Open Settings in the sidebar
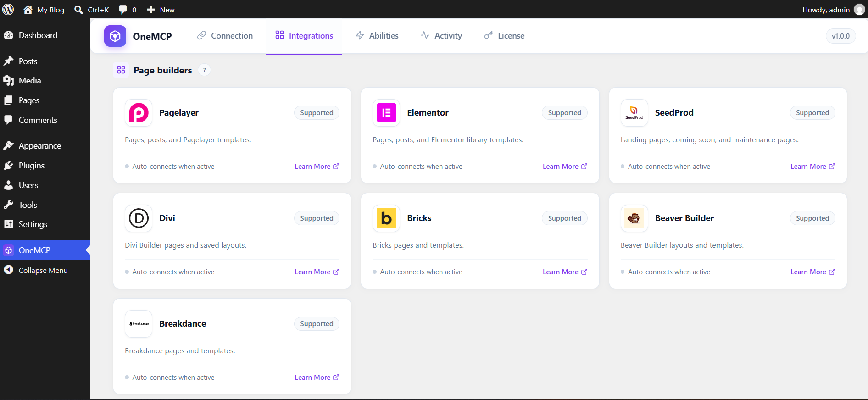 45,224
